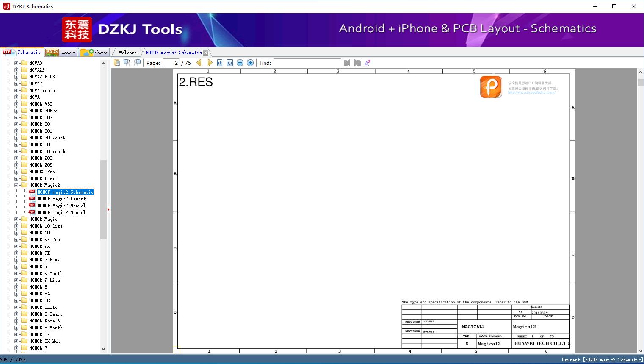Click the HONOR 10 folder icon

pyautogui.click(x=24, y=233)
